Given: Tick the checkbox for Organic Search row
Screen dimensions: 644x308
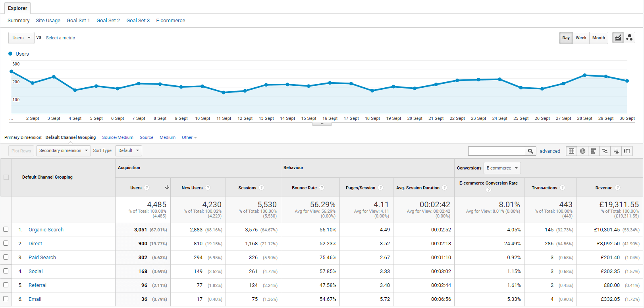Looking at the screenshot, I should (x=6, y=229).
